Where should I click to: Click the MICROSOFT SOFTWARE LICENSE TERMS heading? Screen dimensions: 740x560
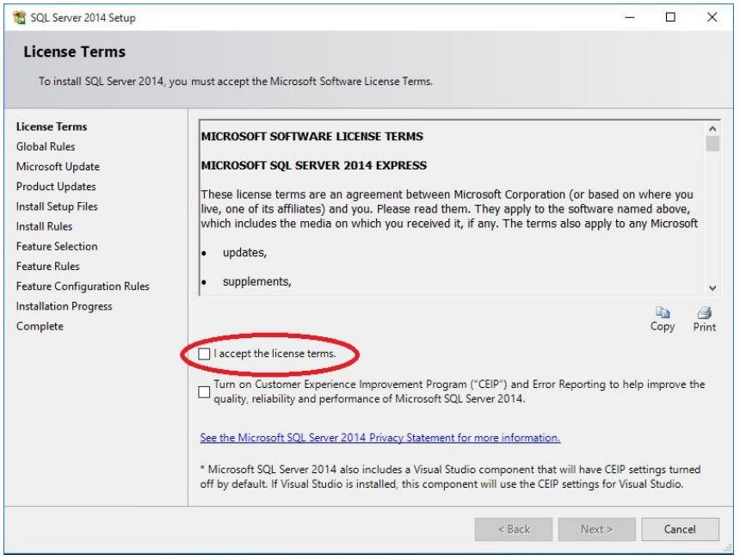tap(312, 136)
